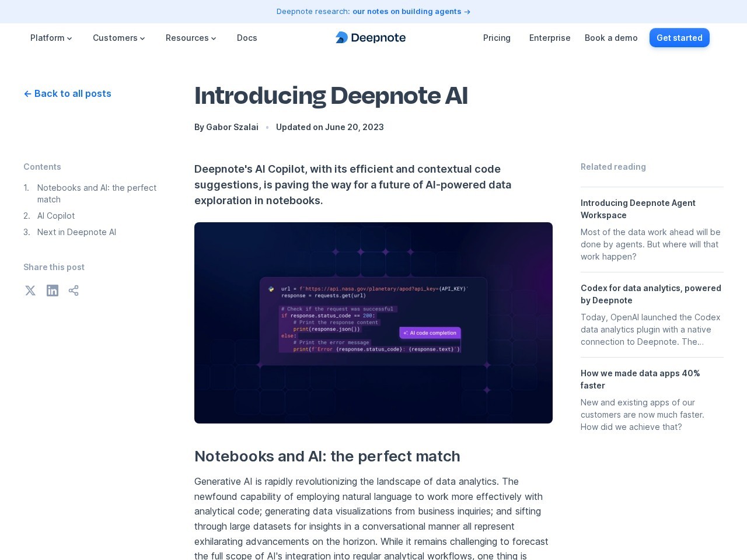Share this post on LinkedIn

click(53, 290)
